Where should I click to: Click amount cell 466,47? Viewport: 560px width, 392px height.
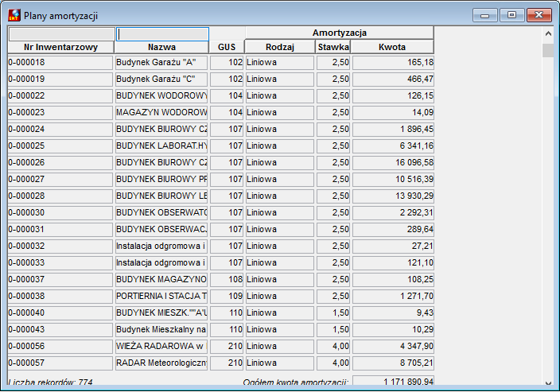tap(393, 80)
